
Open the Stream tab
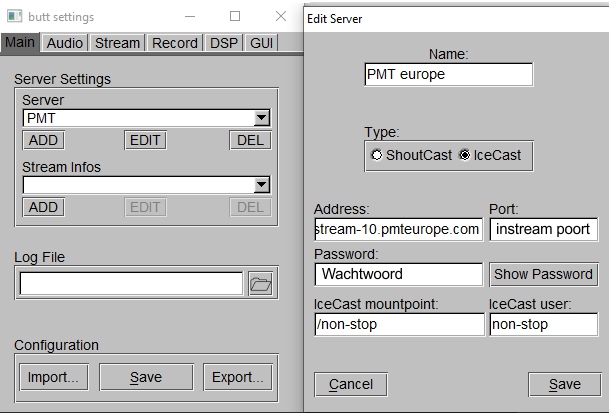117,43
